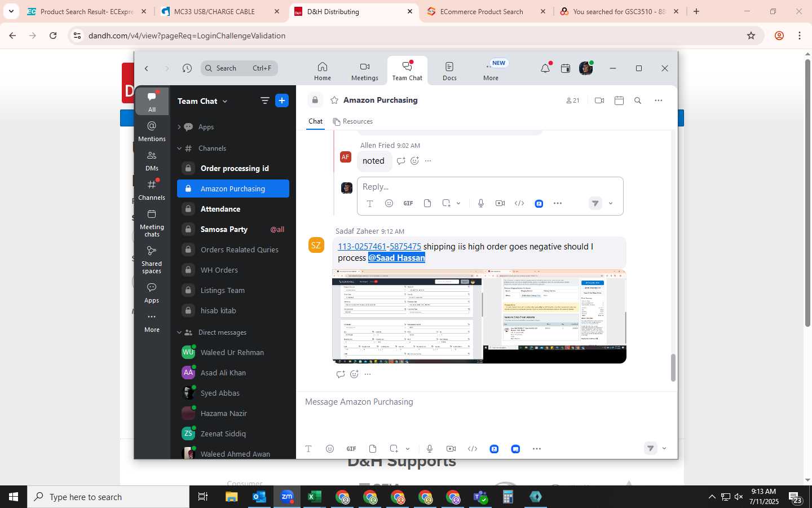812x508 pixels.
Task: Add a reaction to Allen Fried's noted message
Action: point(414,161)
